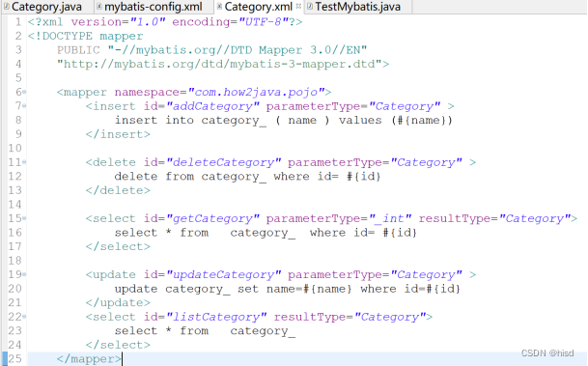Viewport: 588px width, 366px height.
Task: Click the closing </delete> tag
Action: pos(118,190)
